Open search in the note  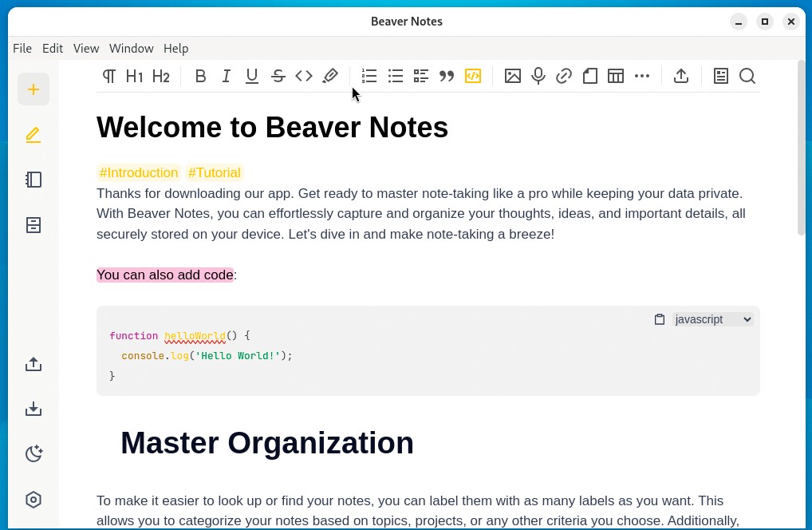coord(747,76)
